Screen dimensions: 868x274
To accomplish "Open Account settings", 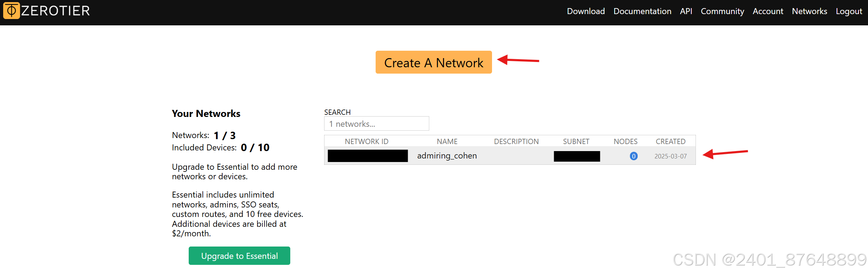I will (767, 11).
